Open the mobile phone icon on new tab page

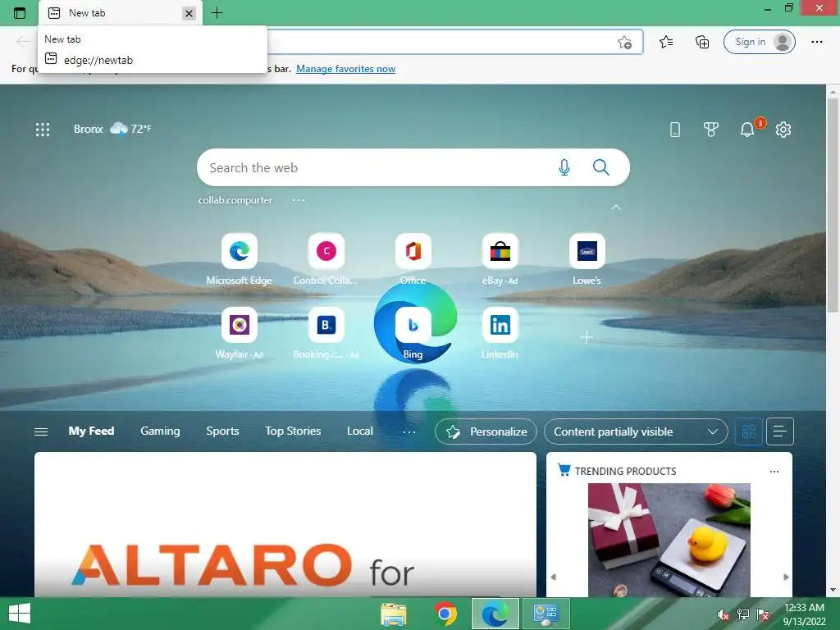pos(675,129)
